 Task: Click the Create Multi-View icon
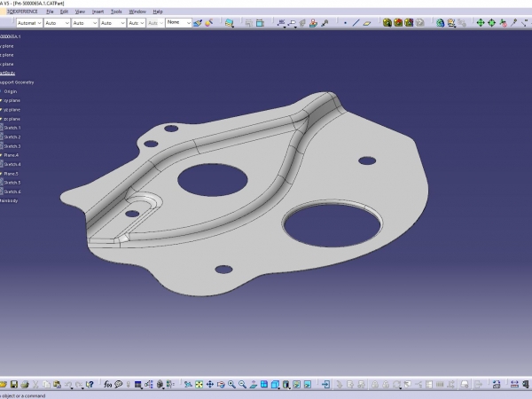(x=264, y=385)
